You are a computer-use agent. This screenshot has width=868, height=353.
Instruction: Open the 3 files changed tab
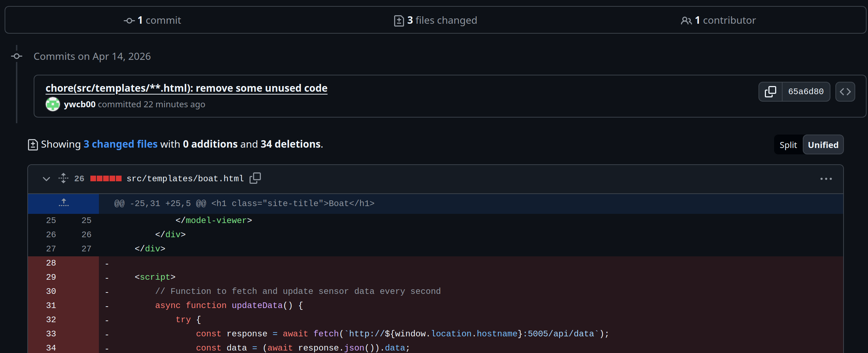coord(435,21)
